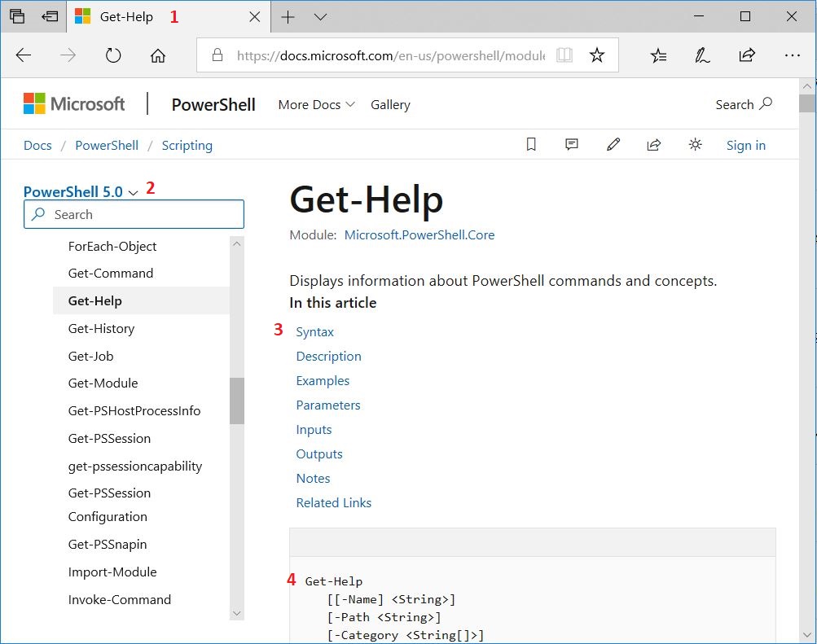Click the sidebar Search filter field
Image resolution: width=817 pixels, height=644 pixels.
click(134, 214)
